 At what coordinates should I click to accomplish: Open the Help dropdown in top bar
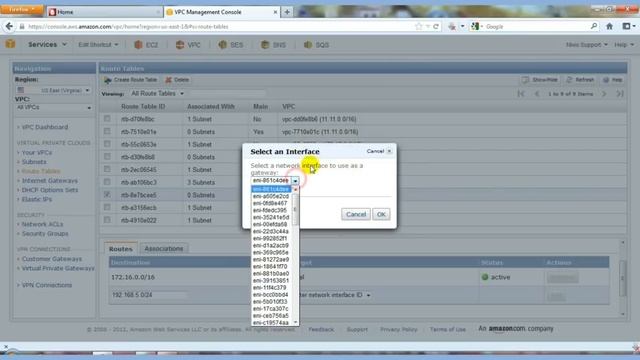[x=624, y=44]
